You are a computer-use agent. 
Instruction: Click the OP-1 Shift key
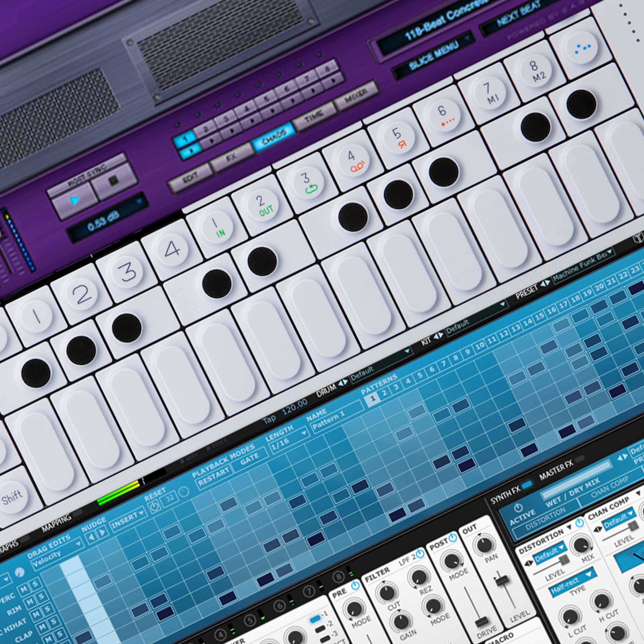pos(12,497)
